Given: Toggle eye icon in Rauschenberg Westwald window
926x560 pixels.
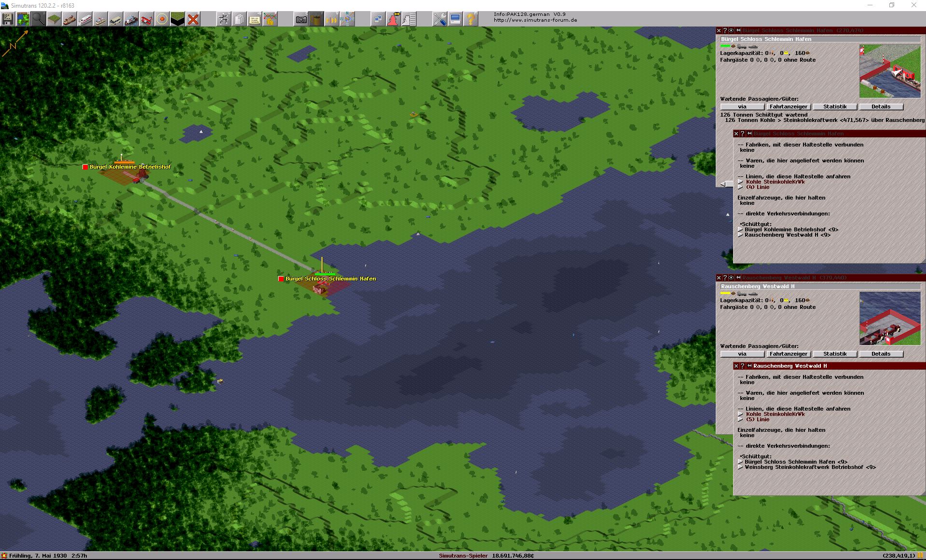Looking at the screenshot, I should tap(731, 278).
